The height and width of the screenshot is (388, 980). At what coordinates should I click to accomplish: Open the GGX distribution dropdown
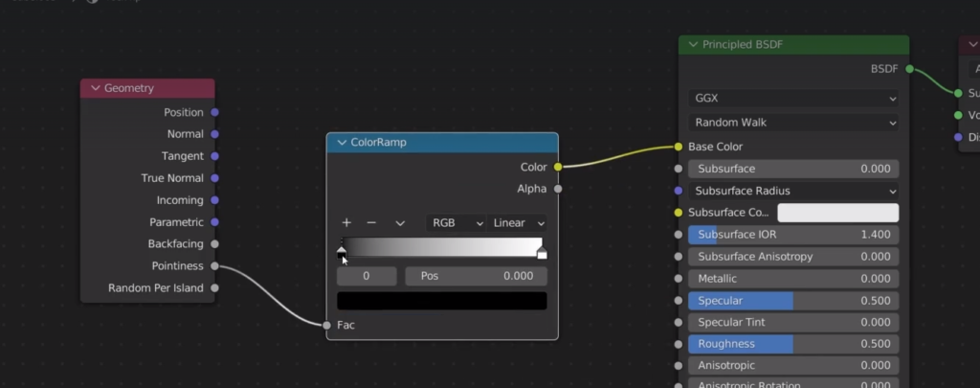coord(793,99)
